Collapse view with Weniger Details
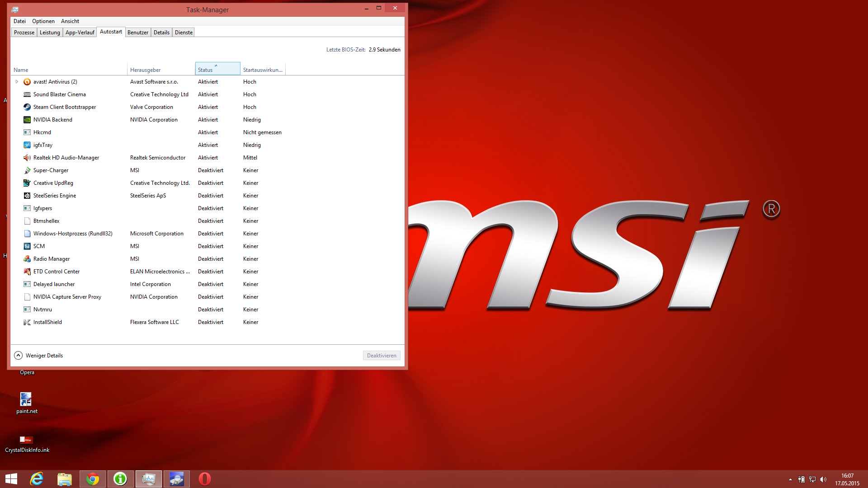This screenshot has width=868, height=488. click(38, 356)
